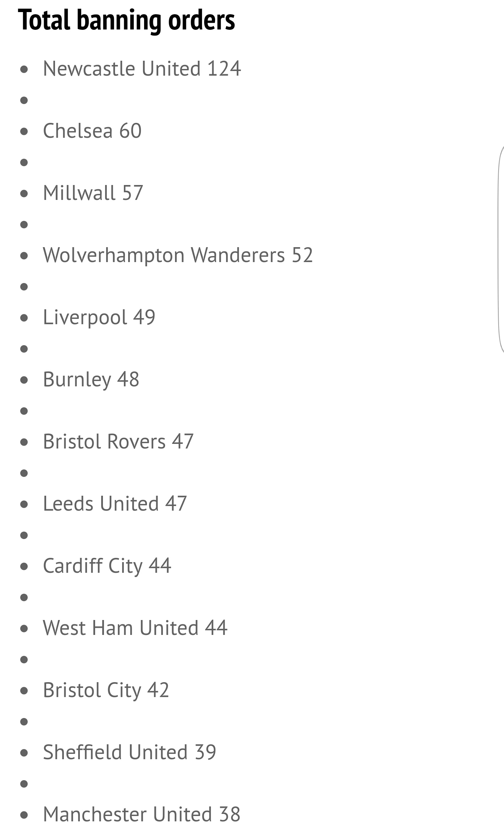Click the bullet before Wolverhampton Wanderers

point(24,255)
